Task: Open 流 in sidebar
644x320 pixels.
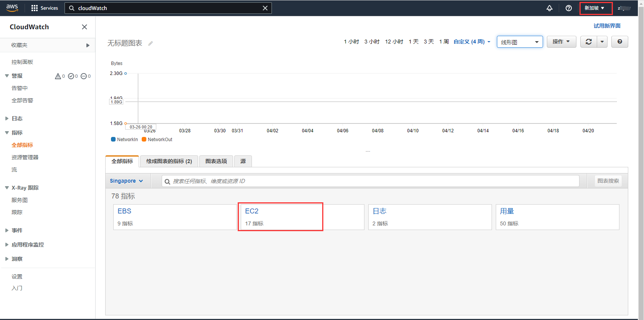Action: (x=14, y=170)
